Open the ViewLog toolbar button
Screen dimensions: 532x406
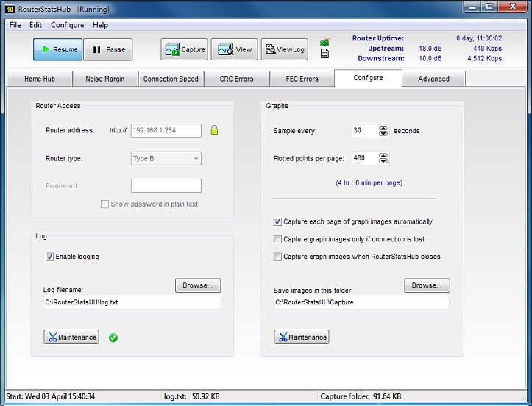(284, 49)
